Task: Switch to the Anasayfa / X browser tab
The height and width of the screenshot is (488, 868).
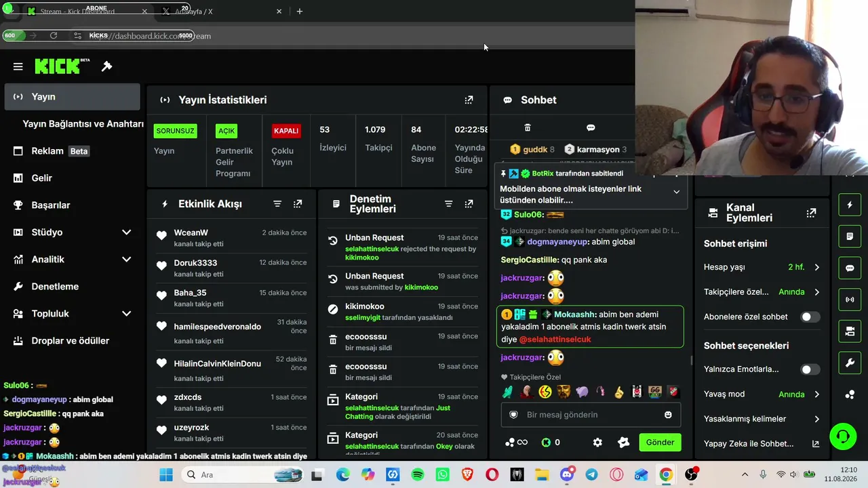Action: click(222, 12)
